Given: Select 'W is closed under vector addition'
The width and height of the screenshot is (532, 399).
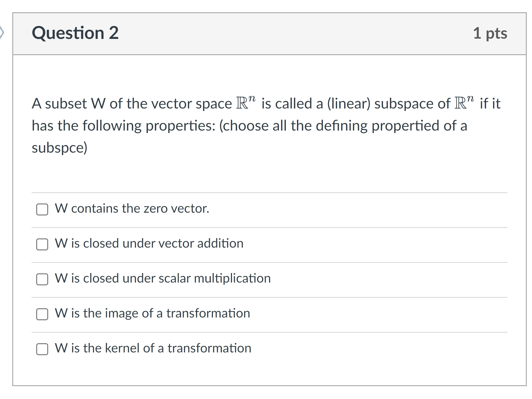Looking at the screenshot, I should (x=42, y=245).
